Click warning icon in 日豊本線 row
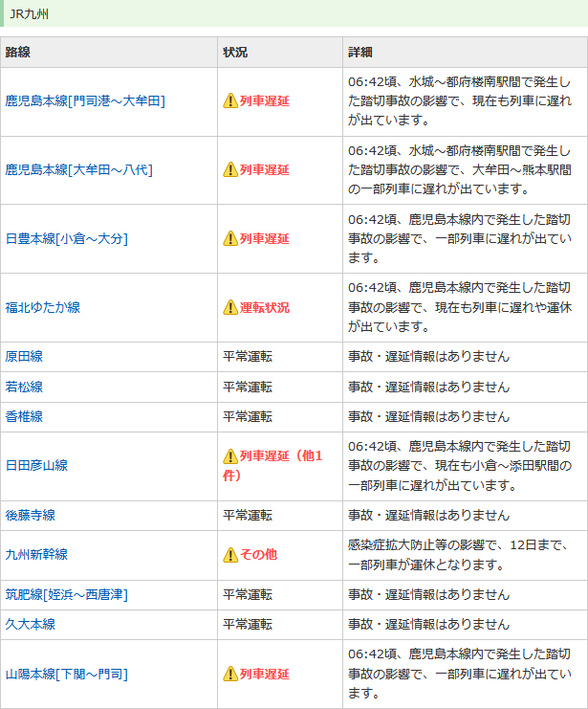 tap(230, 239)
